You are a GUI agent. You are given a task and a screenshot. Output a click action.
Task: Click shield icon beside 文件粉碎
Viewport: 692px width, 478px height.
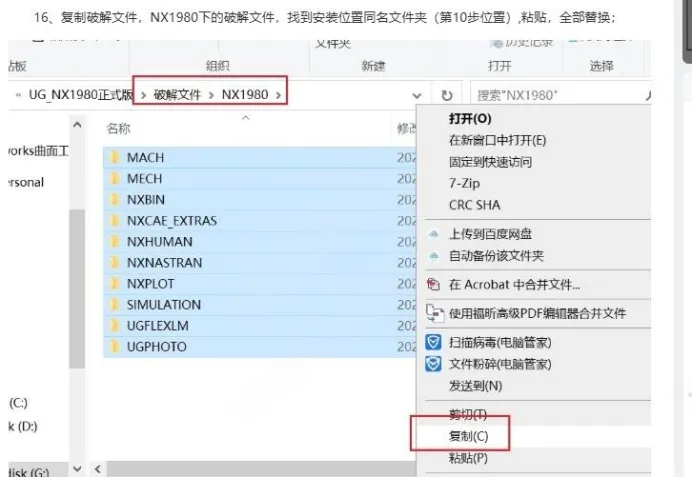coord(433,364)
